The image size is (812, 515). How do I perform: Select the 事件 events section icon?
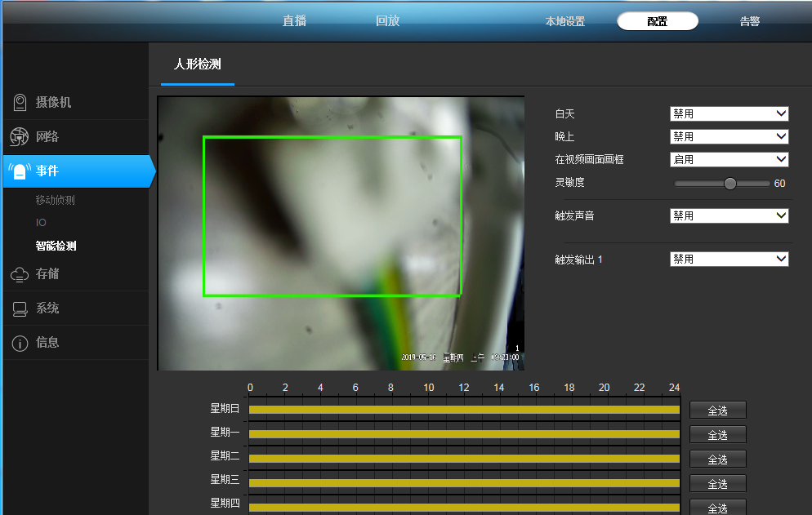[x=20, y=171]
